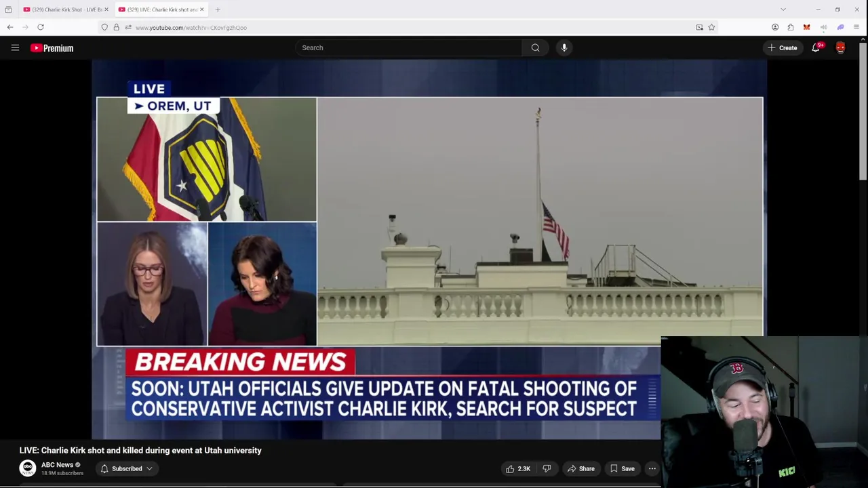The height and width of the screenshot is (488, 868).
Task: Click the sound-wave extension icon
Action: click(x=823, y=27)
